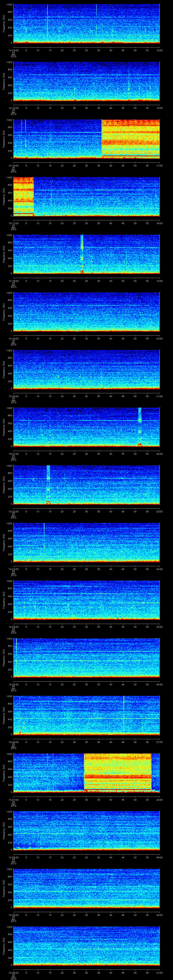Click the 10:16:00 start time label
The width and height of the screenshot is (173, 980).
coord(13,165)
